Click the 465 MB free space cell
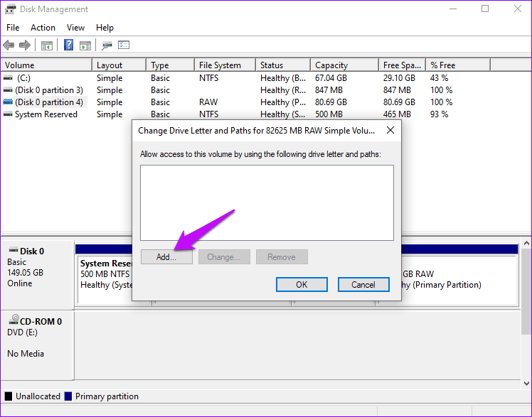 click(397, 114)
